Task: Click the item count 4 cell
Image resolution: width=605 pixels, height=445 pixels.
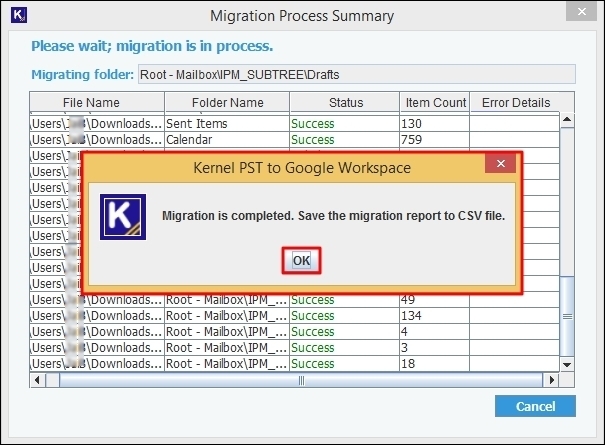Action: coord(434,332)
